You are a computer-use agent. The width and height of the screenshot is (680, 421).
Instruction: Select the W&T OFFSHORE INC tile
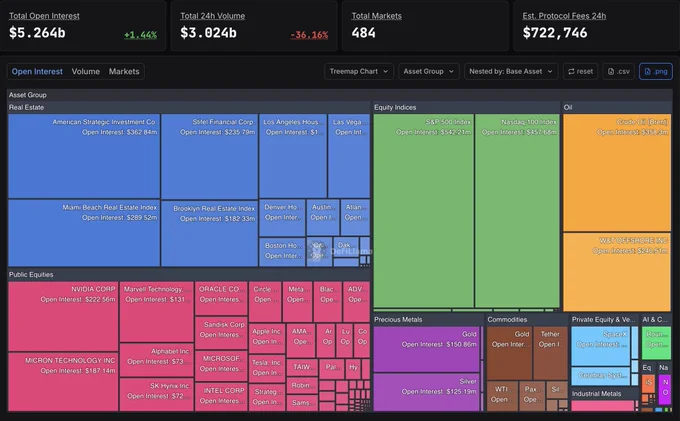tap(617, 272)
